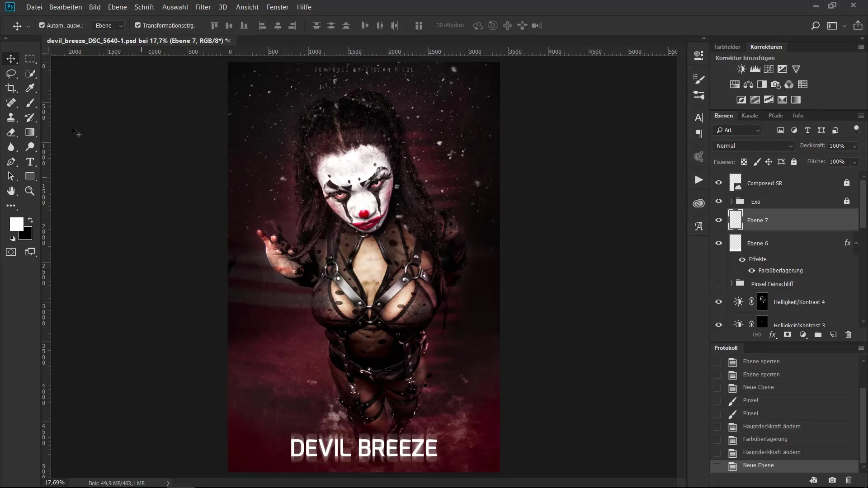Select the Pen tool
The image size is (868, 488).
tap(11, 162)
